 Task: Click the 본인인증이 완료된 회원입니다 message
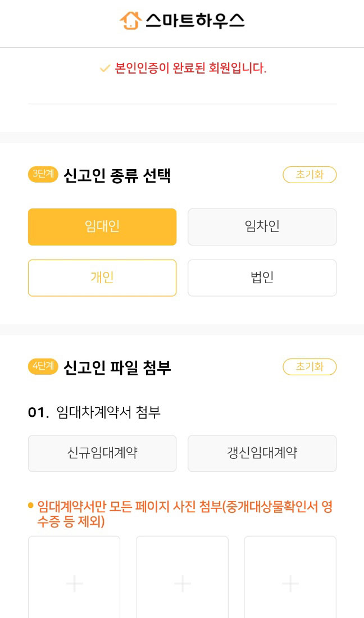[x=190, y=69]
